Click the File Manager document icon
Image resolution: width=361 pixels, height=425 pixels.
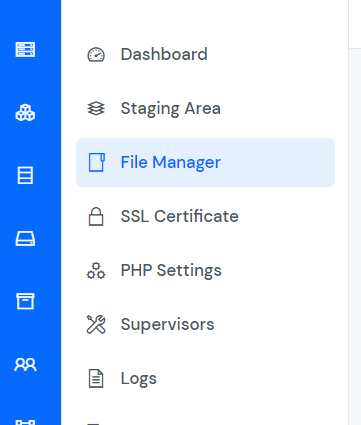[x=97, y=162]
